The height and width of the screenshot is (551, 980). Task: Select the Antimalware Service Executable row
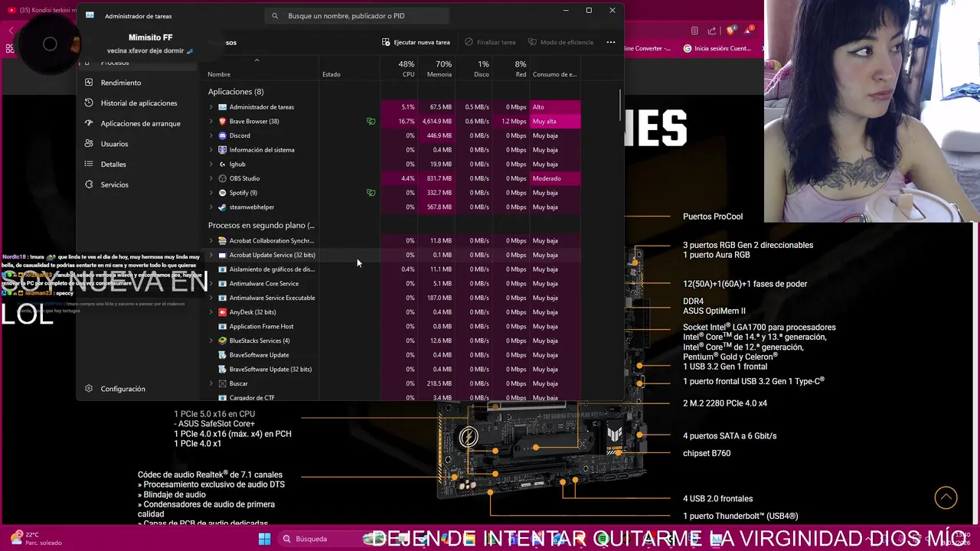point(393,298)
